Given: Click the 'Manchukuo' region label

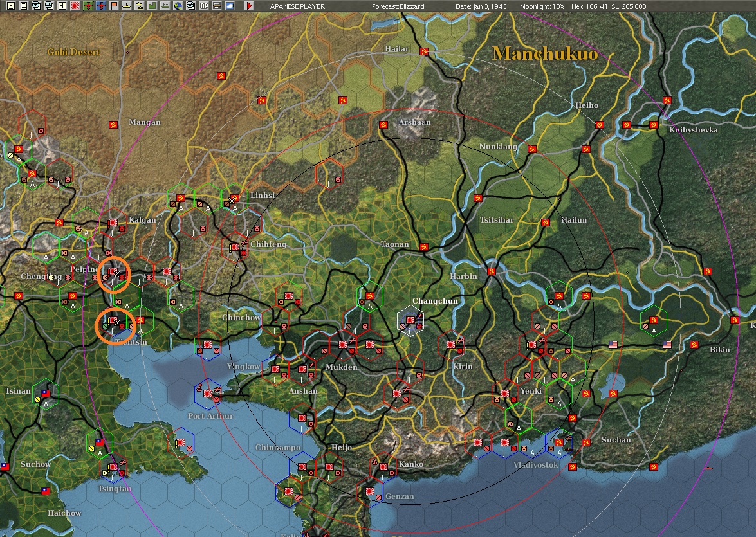Looking at the screenshot, I should pyautogui.click(x=546, y=53).
